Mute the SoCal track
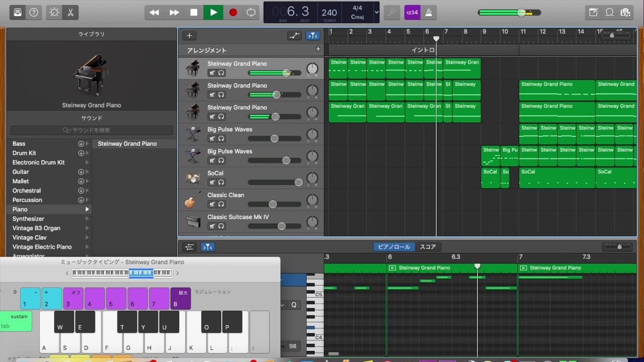Image resolution: width=644 pixels, height=362 pixels. pos(212,183)
